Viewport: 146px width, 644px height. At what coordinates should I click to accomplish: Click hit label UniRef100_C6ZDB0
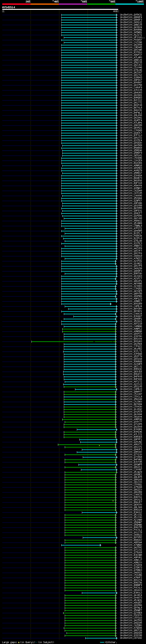click(131, 625)
